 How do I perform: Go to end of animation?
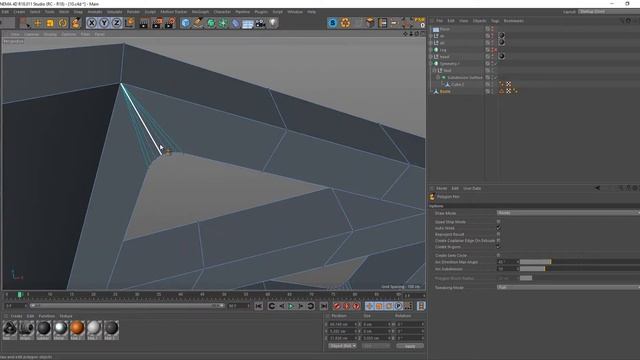point(324,306)
